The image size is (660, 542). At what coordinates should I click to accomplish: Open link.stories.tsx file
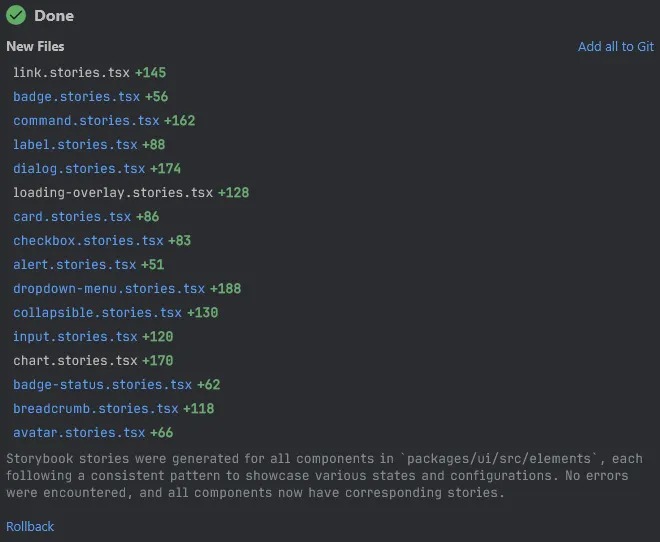click(x=71, y=73)
